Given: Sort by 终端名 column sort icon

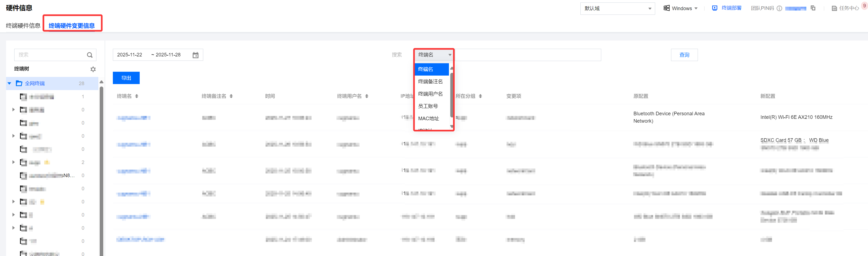Looking at the screenshot, I should pos(136,96).
